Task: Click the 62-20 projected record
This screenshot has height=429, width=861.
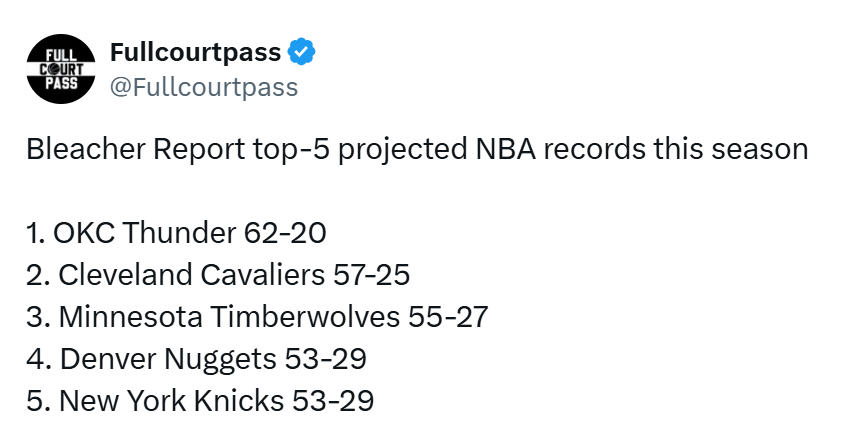Action: pyautogui.click(x=285, y=233)
